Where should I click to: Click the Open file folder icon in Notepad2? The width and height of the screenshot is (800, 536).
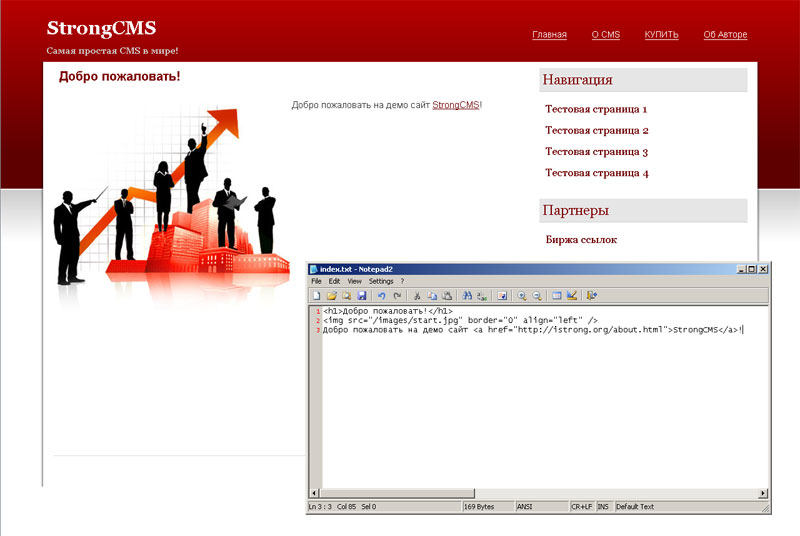point(332,295)
